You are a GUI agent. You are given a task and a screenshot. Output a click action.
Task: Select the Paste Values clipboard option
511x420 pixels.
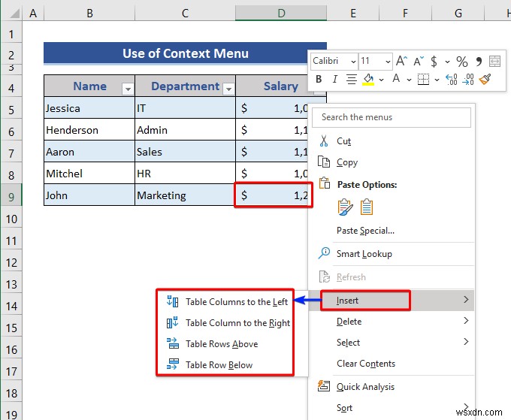tap(367, 207)
